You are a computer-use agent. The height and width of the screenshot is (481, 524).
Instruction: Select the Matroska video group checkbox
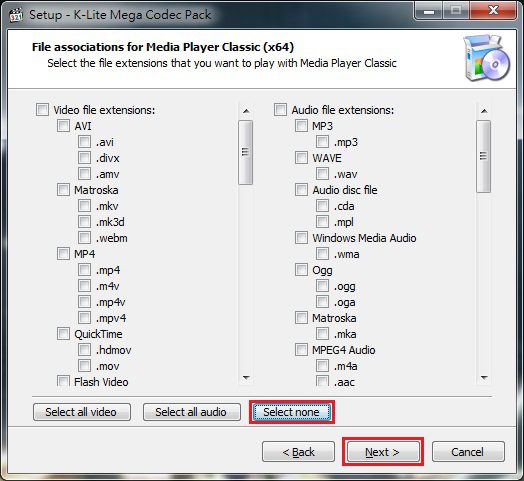63,190
